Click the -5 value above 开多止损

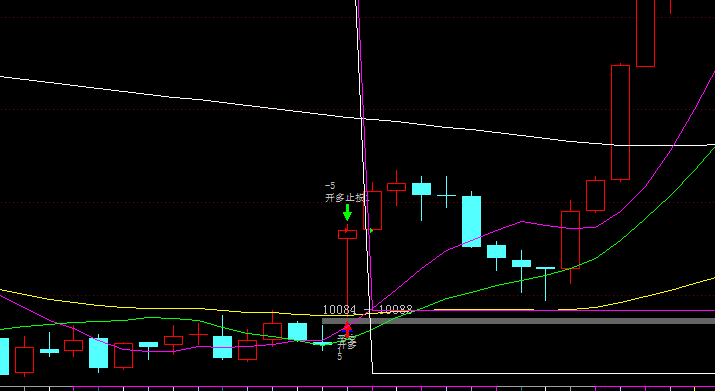[x=330, y=186]
